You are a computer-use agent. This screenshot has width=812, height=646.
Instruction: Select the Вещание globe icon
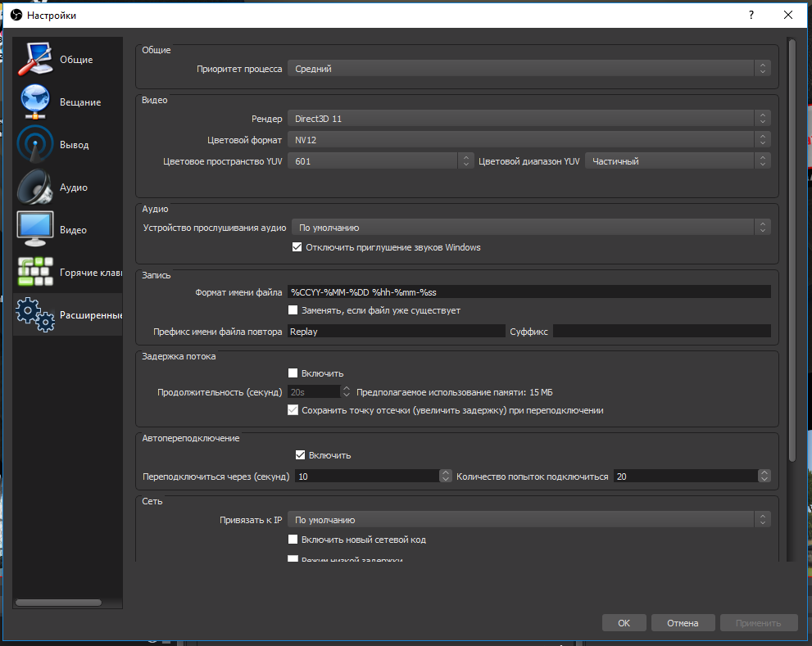pos(35,102)
